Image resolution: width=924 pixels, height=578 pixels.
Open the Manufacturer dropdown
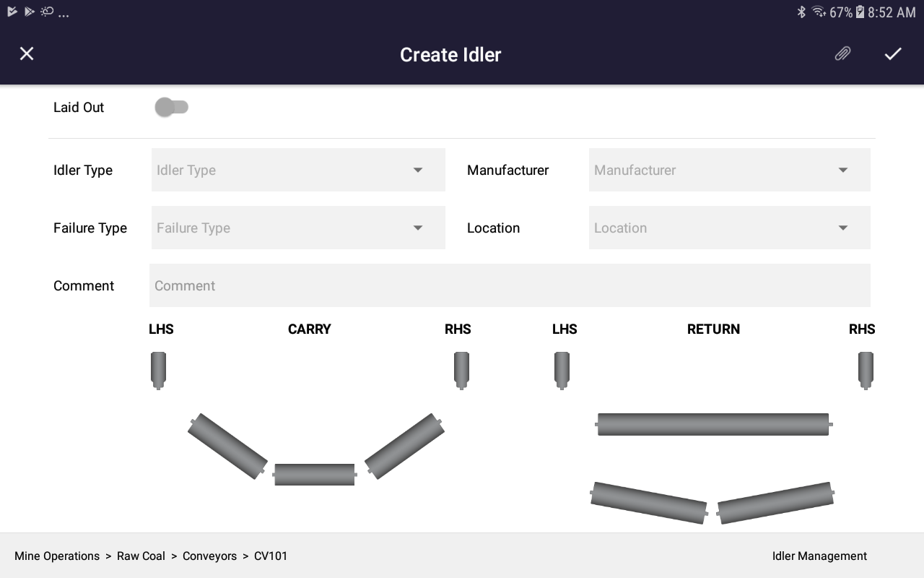(x=729, y=170)
